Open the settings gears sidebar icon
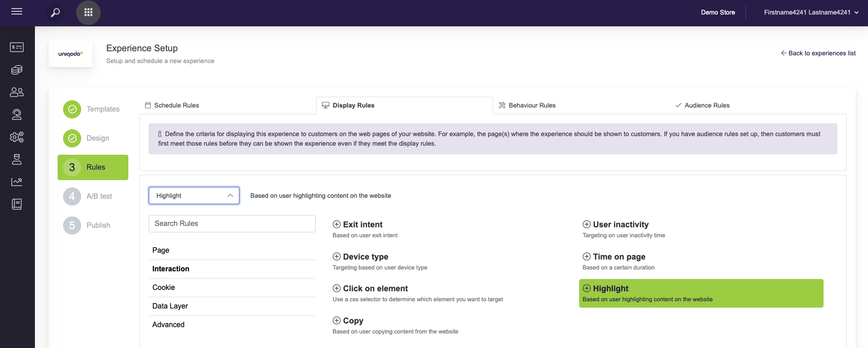The height and width of the screenshot is (348, 868). 17,137
